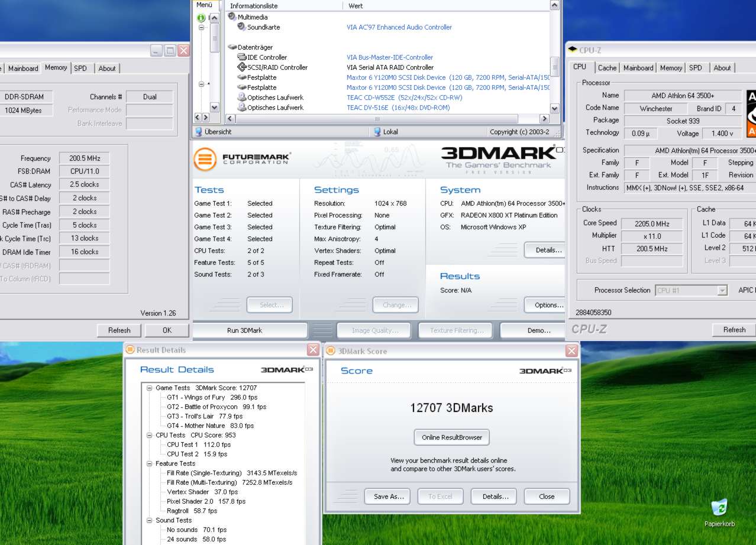The width and height of the screenshot is (756, 545).
Task: Click Options... button in 3DMark
Action: coord(545,305)
